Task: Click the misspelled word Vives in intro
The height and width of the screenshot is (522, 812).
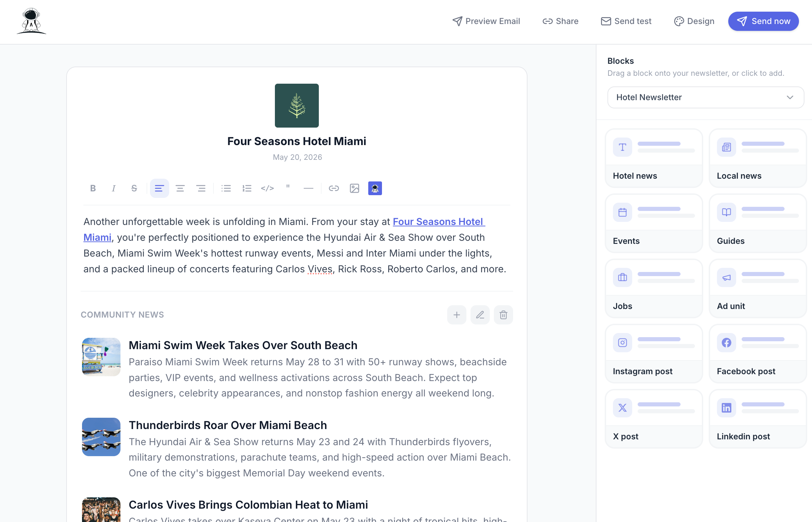Action: point(320,269)
